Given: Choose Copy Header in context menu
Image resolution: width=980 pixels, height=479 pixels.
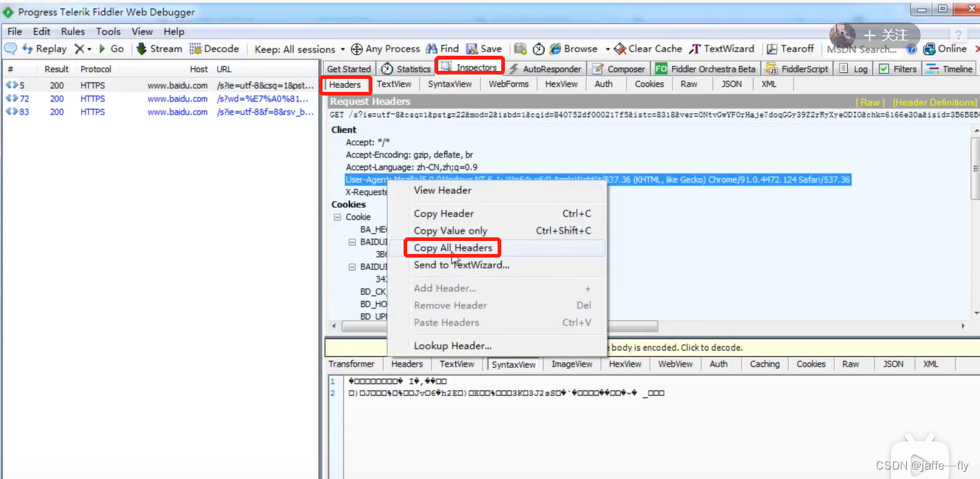Looking at the screenshot, I should [497, 213].
